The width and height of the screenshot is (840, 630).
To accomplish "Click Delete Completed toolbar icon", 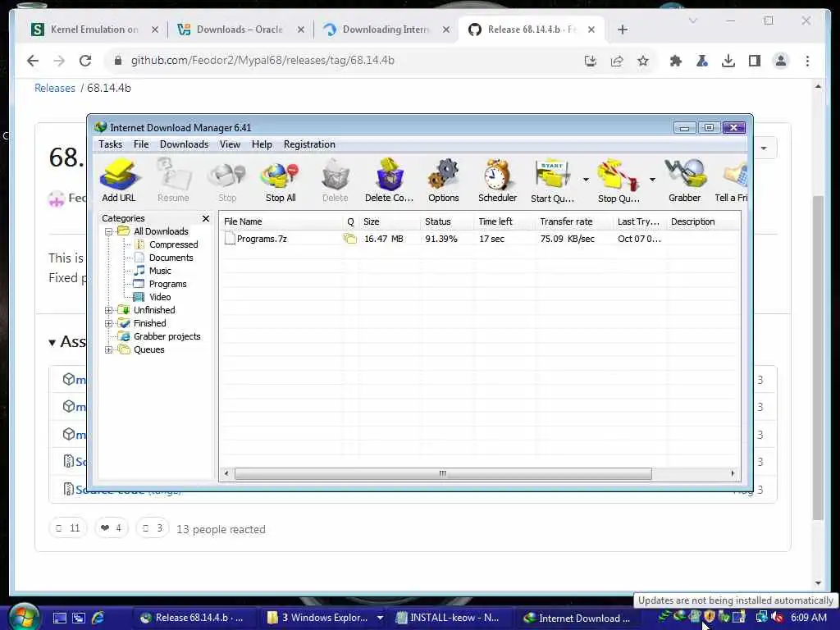I will (x=390, y=180).
